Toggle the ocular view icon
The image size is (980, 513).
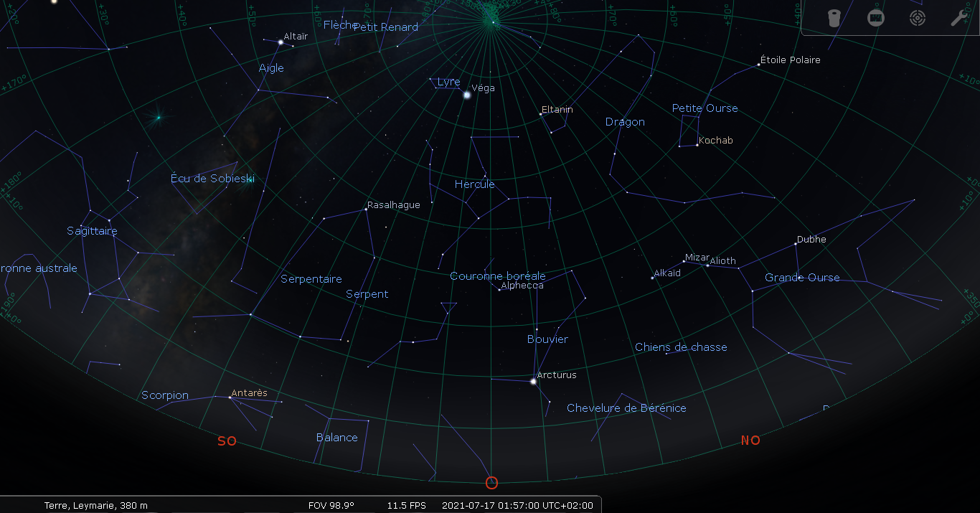[834, 18]
